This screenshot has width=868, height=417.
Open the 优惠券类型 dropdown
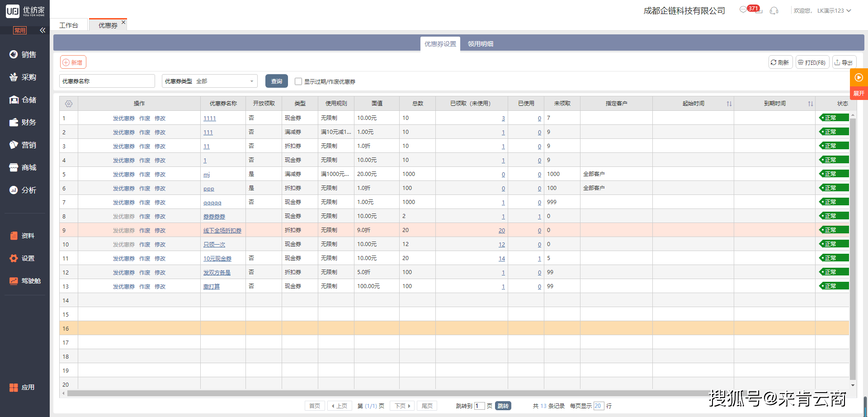click(210, 81)
